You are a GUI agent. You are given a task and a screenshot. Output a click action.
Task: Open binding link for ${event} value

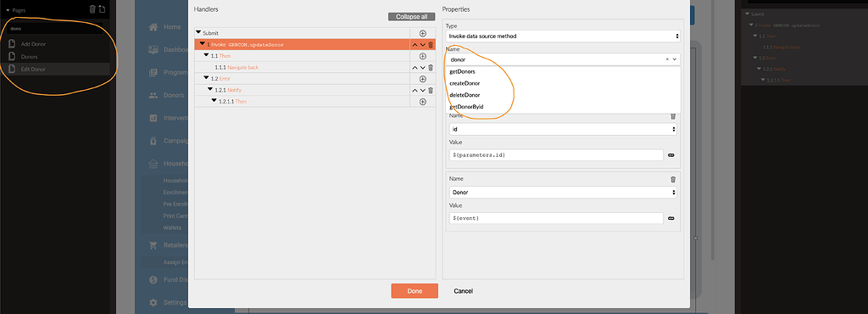click(671, 218)
